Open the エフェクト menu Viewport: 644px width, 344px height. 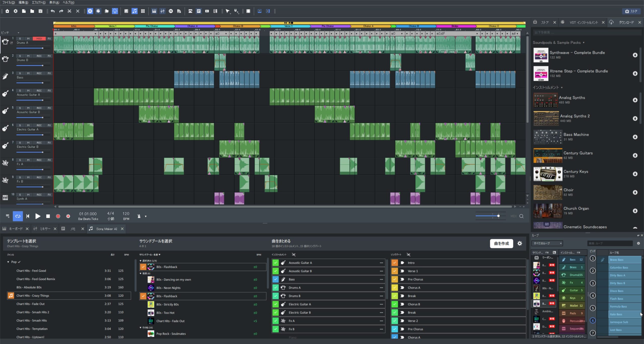pyautogui.click(x=38, y=3)
